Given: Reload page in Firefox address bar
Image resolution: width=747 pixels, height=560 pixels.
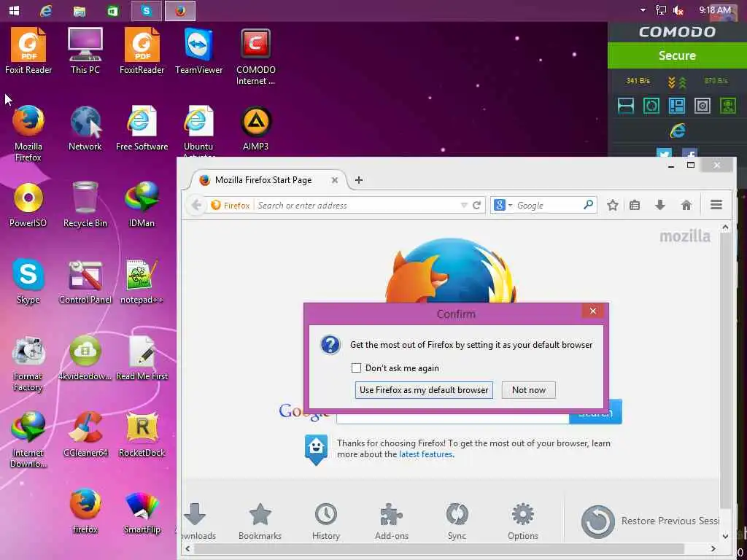Looking at the screenshot, I should click(x=476, y=205).
